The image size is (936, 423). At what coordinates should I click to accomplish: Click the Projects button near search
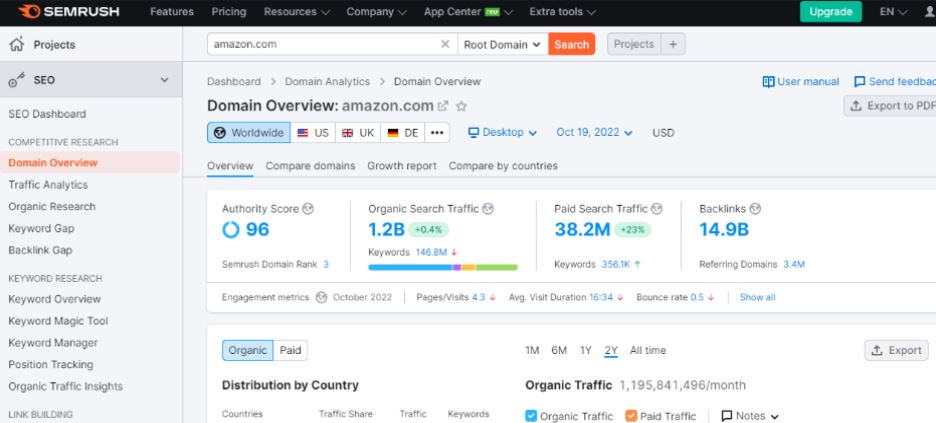point(634,44)
